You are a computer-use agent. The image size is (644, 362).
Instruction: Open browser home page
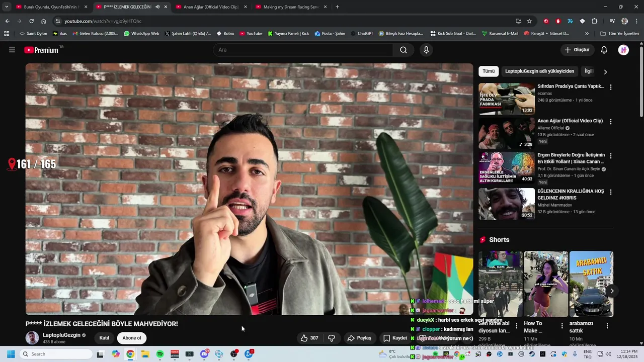click(x=44, y=21)
